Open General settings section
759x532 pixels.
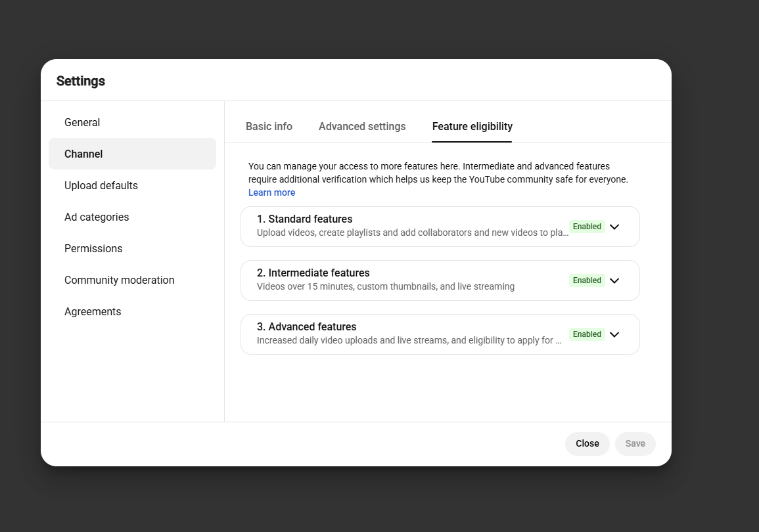132,122
